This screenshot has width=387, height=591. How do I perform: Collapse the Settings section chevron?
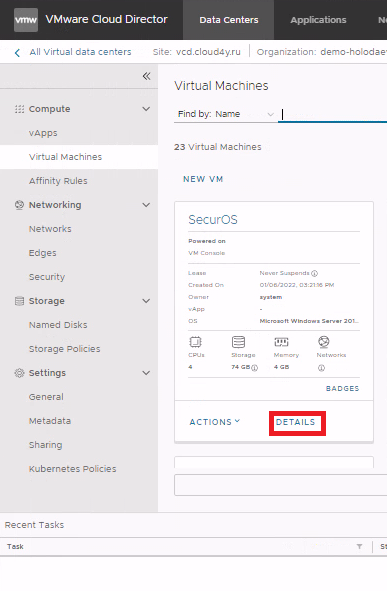146,373
